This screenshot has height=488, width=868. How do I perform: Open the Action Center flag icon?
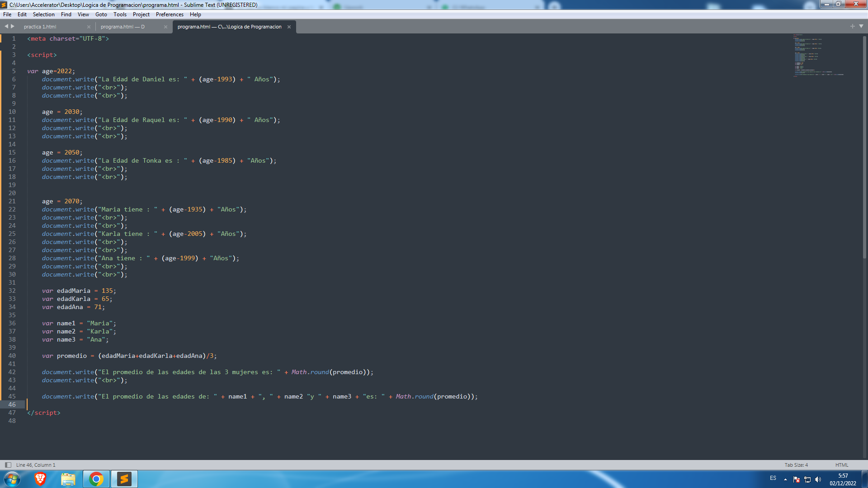[797, 479]
